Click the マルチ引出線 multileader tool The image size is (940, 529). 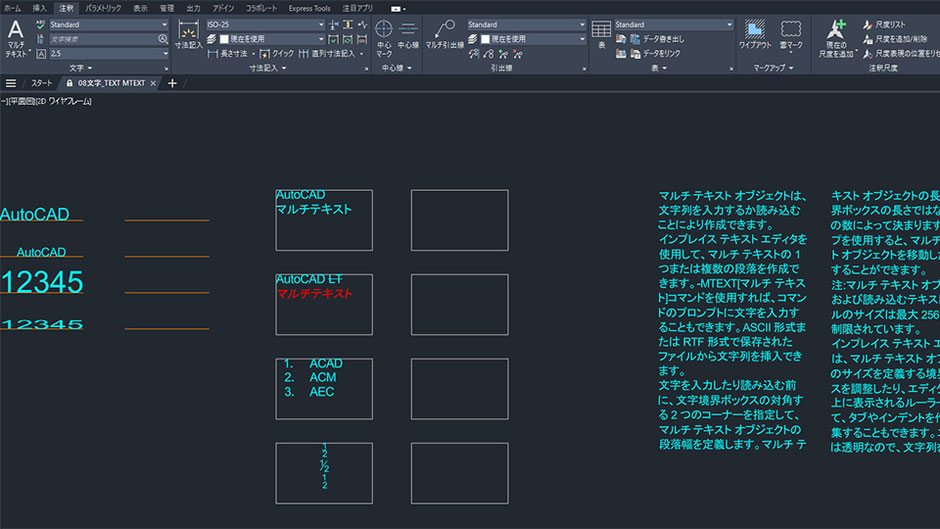(x=445, y=35)
